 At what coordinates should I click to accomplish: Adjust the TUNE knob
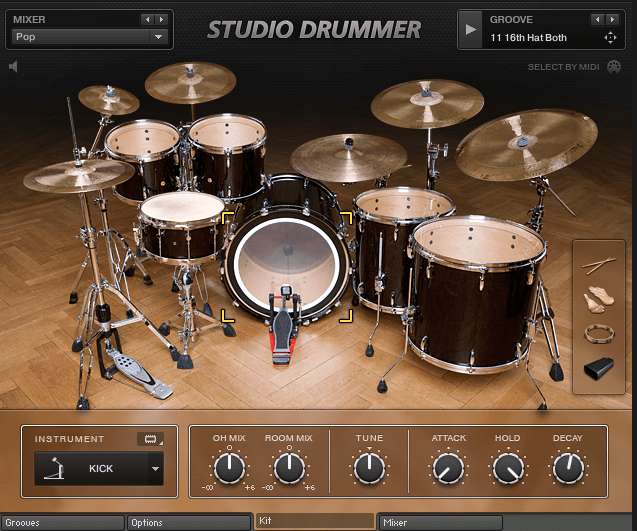point(369,468)
